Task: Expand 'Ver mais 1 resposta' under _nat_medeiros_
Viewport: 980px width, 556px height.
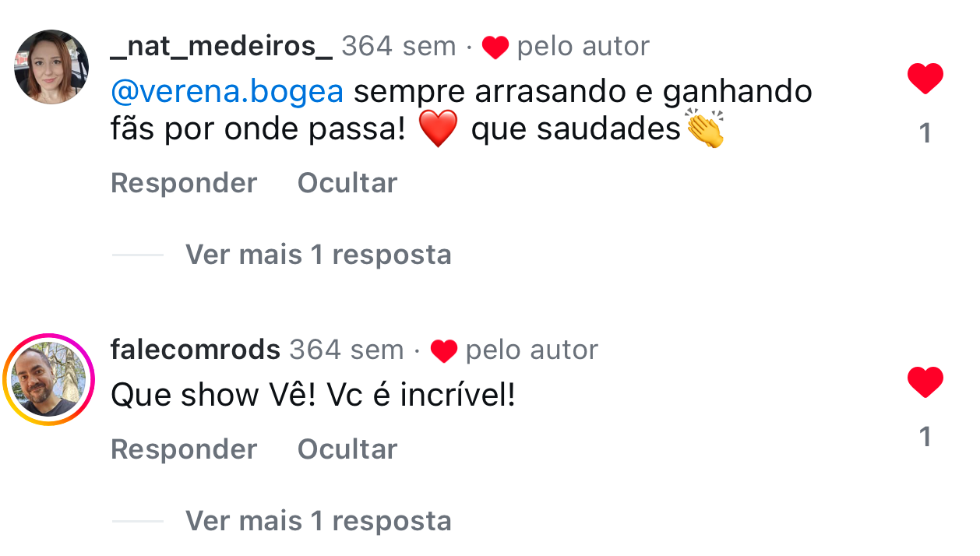Action: [318, 255]
